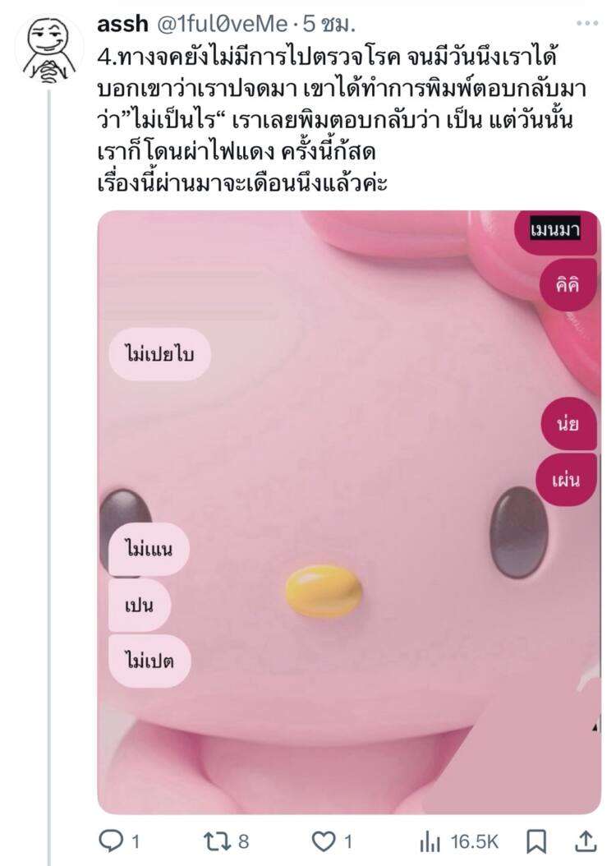Bookmark this tweet
This screenshot has width=616, height=866.
(536, 841)
